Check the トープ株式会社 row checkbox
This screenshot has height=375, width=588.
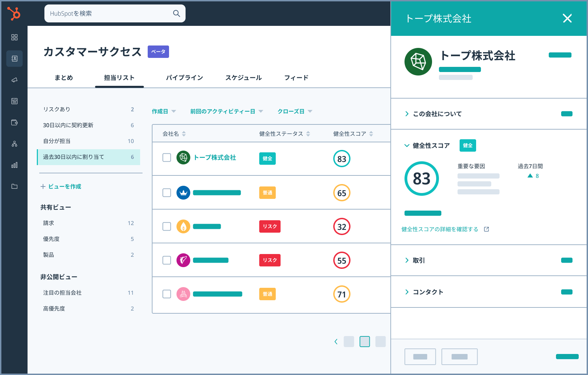167,158
